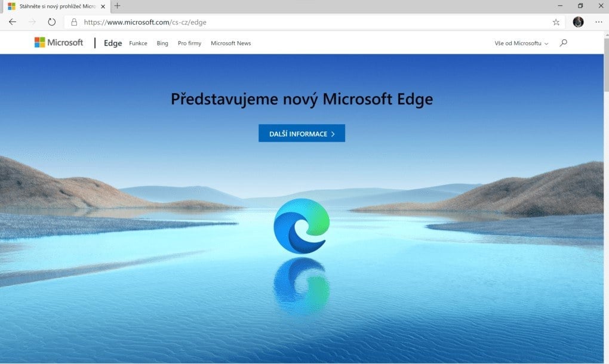Open the Funkce menu item
The width and height of the screenshot is (609, 364).
138,43
